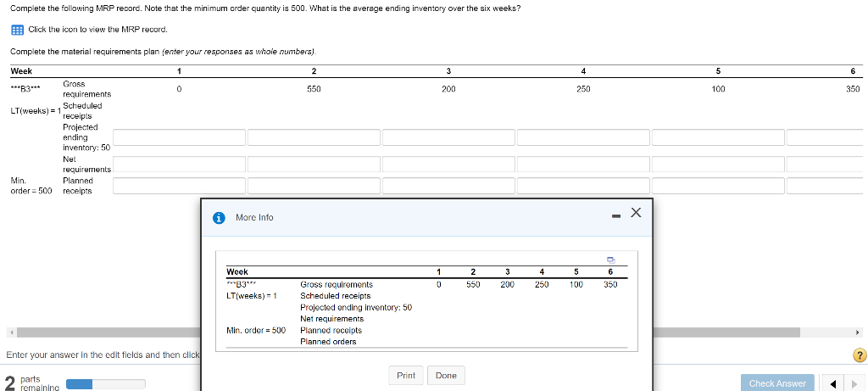868x391 pixels.
Task: Click Planned receipts field for week 5
Action: (x=718, y=186)
